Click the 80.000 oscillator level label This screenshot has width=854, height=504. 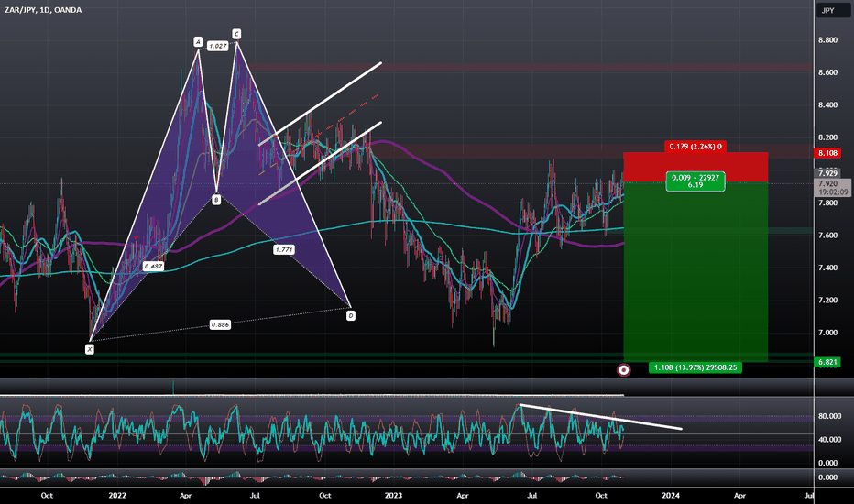[829, 416]
